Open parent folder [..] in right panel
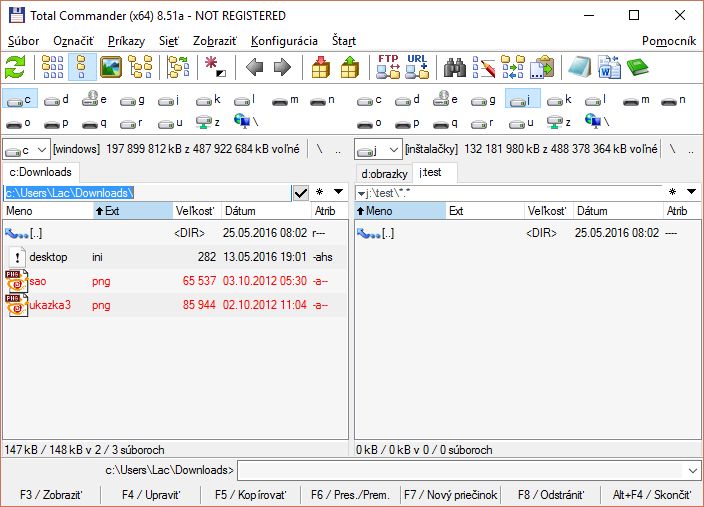The image size is (704, 507). [x=528, y=233]
